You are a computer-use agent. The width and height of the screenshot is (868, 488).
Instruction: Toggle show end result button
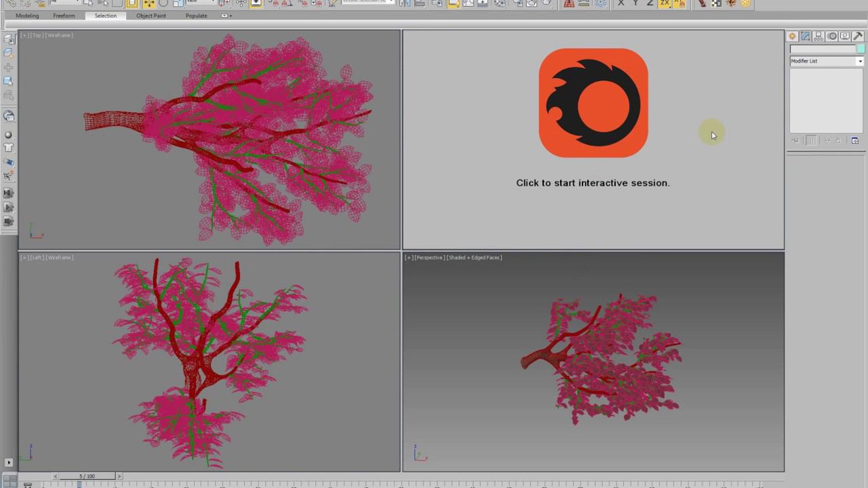811,141
